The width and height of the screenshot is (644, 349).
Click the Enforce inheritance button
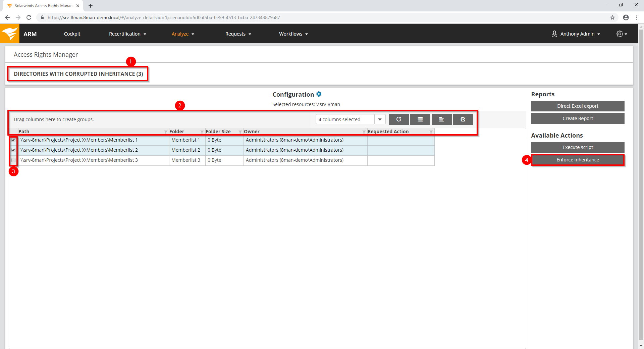point(578,160)
